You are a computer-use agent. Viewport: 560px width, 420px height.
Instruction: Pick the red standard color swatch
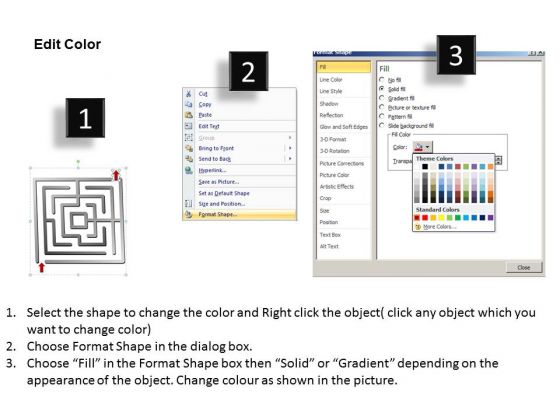point(425,218)
